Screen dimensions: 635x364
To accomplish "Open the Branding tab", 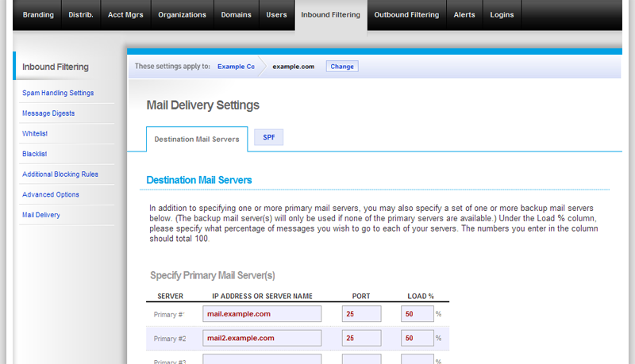I will point(38,15).
